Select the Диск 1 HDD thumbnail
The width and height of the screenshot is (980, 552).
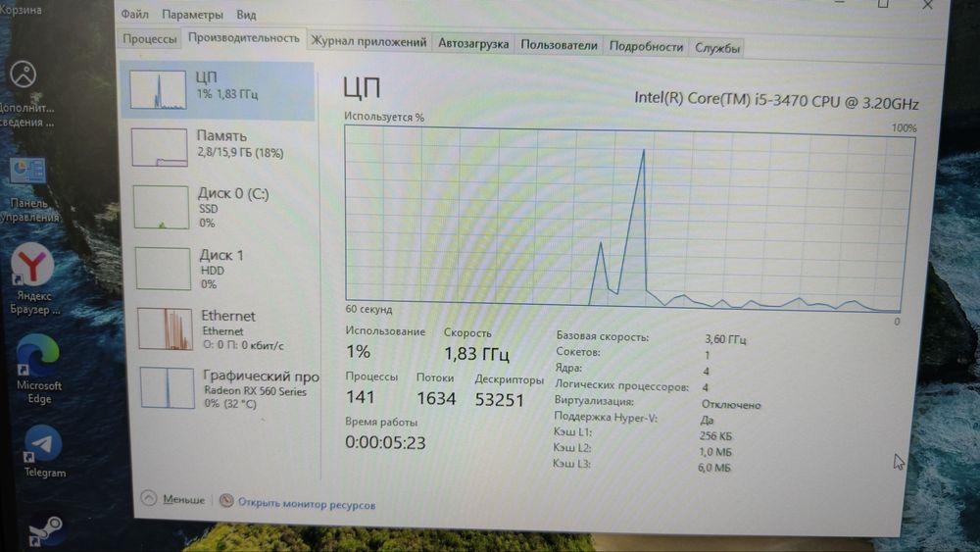[163, 269]
